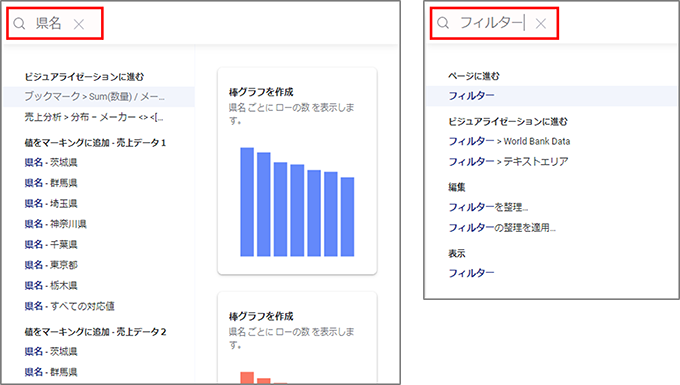This screenshot has height=385, width=680.
Task: Open フィルター > テキストエリア visualization
Action: point(508,162)
